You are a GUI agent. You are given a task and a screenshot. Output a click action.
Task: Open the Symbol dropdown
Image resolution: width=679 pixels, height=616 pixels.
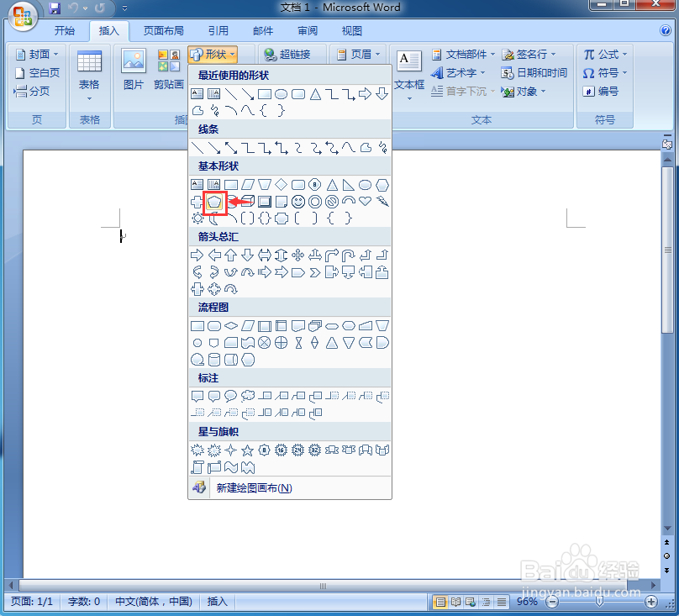coord(605,73)
